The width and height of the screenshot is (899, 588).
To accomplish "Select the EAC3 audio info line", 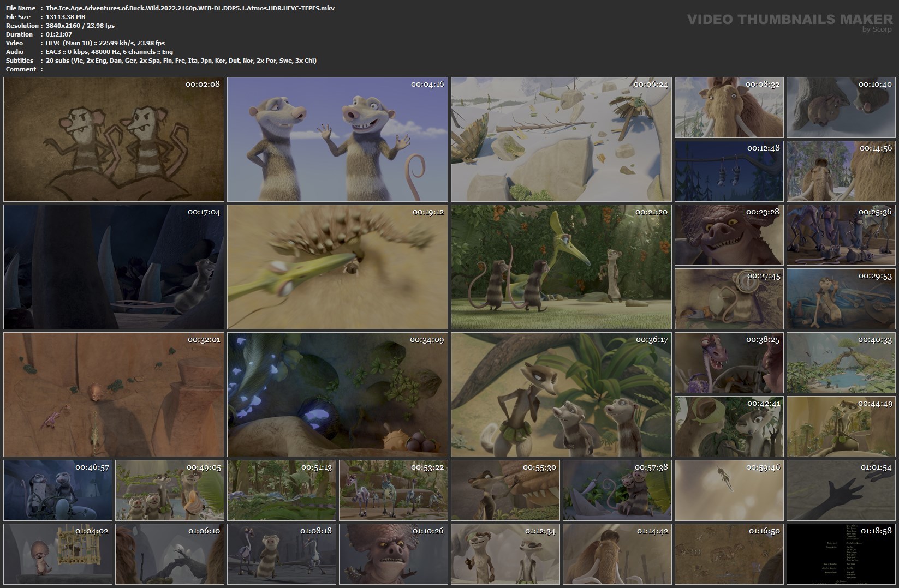I will coord(109,52).
